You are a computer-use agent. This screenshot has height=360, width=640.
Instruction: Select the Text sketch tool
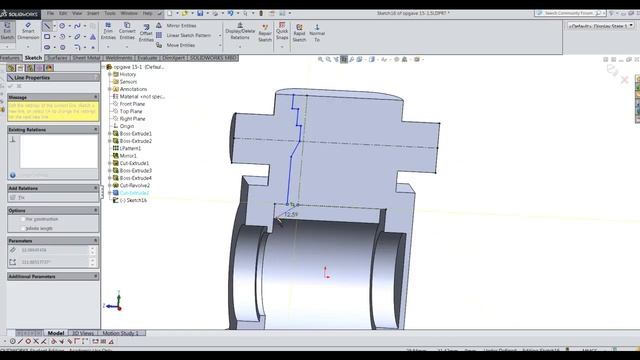click(x=93, y=37)
